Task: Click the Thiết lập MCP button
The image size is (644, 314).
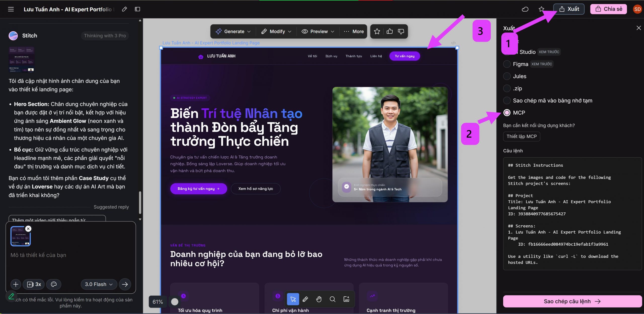Action: [x=521, y=137]
